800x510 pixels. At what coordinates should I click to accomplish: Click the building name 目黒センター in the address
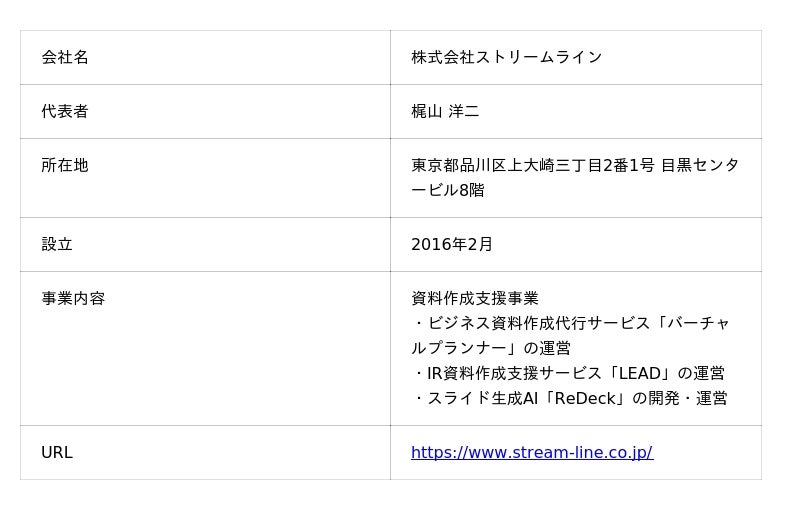pos(699,165)
